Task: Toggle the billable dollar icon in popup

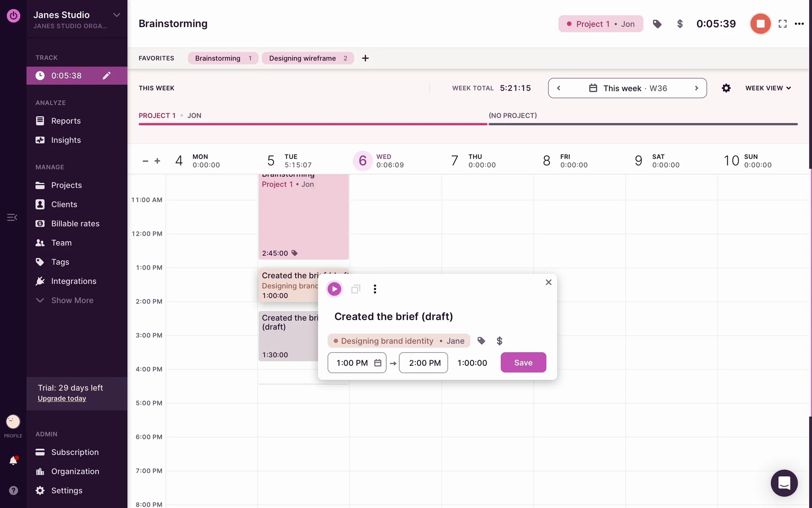Action: [499, 341]
